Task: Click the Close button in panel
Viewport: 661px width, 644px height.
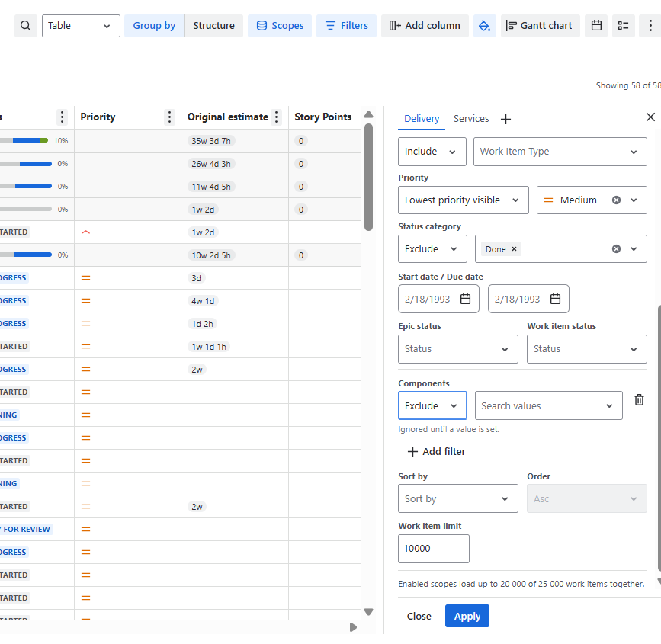Action: pyautogui.click(x=419, y=617)
